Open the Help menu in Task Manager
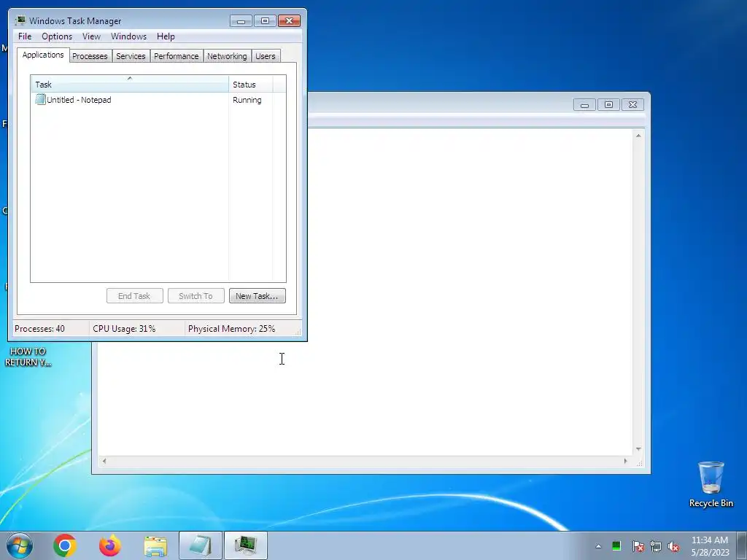Viewport: 747px width, 560px height. 166,36
